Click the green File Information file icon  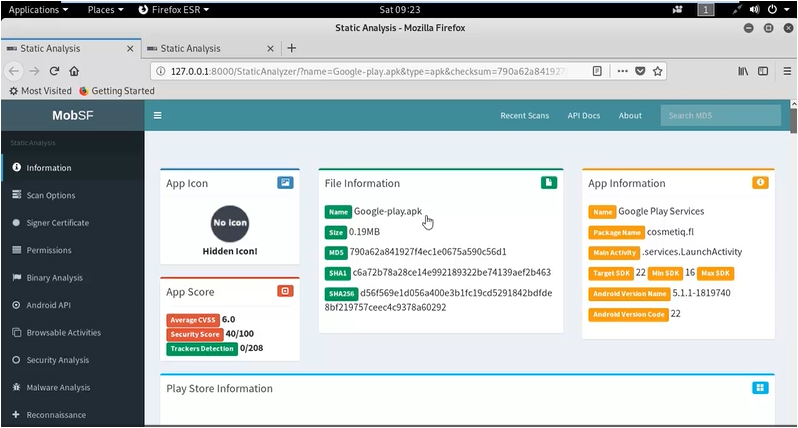[548, 183]
